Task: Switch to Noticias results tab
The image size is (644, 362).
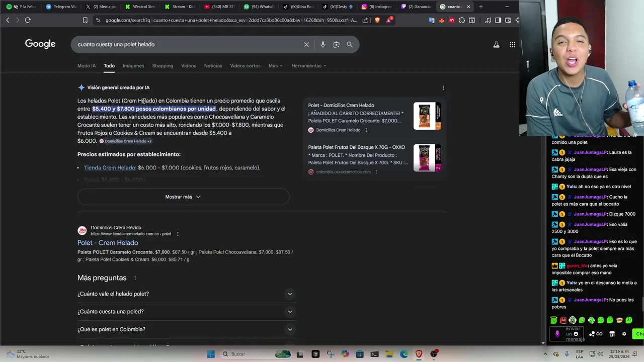Action: pyautogui.click(x=213, y=66)
